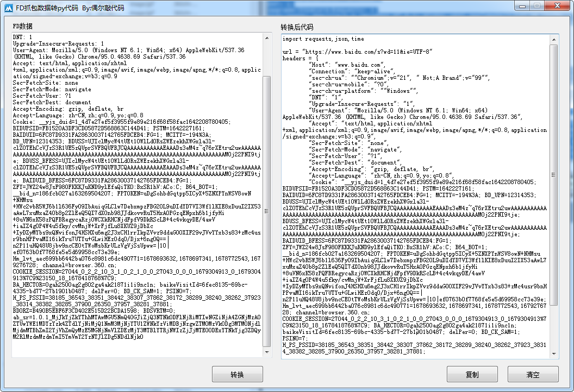Viewport: 574px width, 392px height.
Task: Click the "Sec-Fetch-Mode": "navigate" code line
Action: coord(355,149)
